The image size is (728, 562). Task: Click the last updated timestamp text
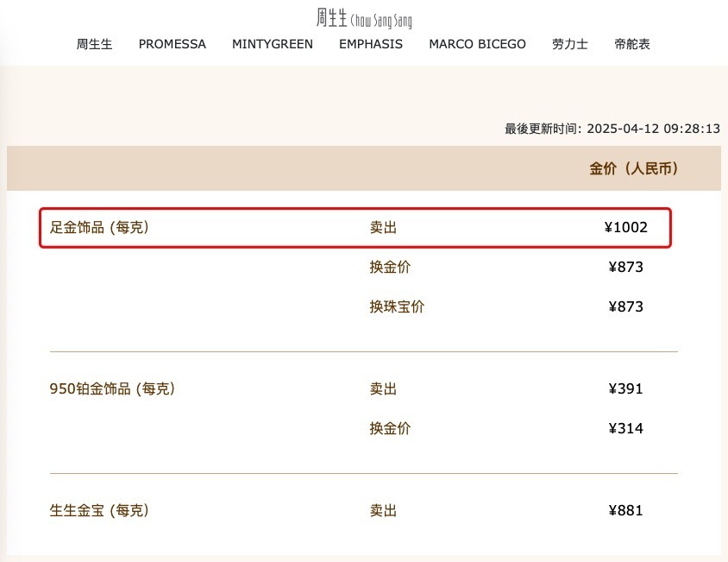tap(612, 129)
